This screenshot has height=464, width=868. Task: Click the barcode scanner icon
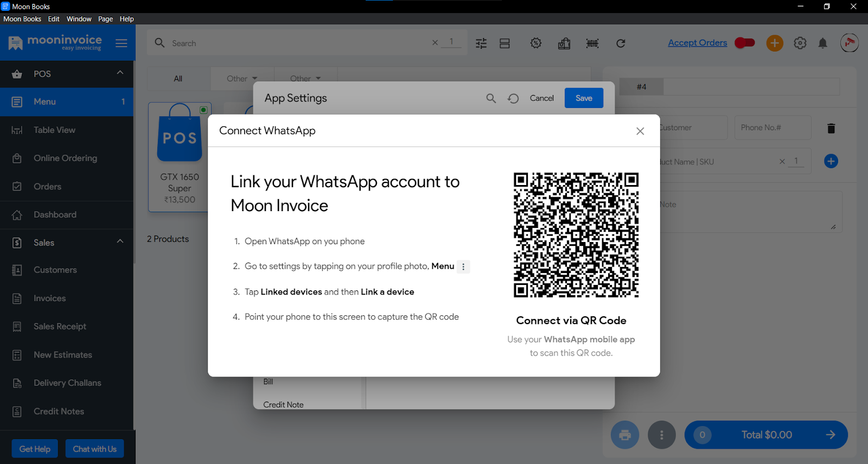[592, 43]
